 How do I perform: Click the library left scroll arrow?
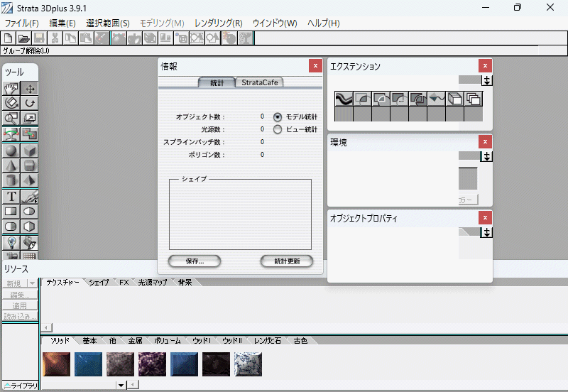click(133, 385)
